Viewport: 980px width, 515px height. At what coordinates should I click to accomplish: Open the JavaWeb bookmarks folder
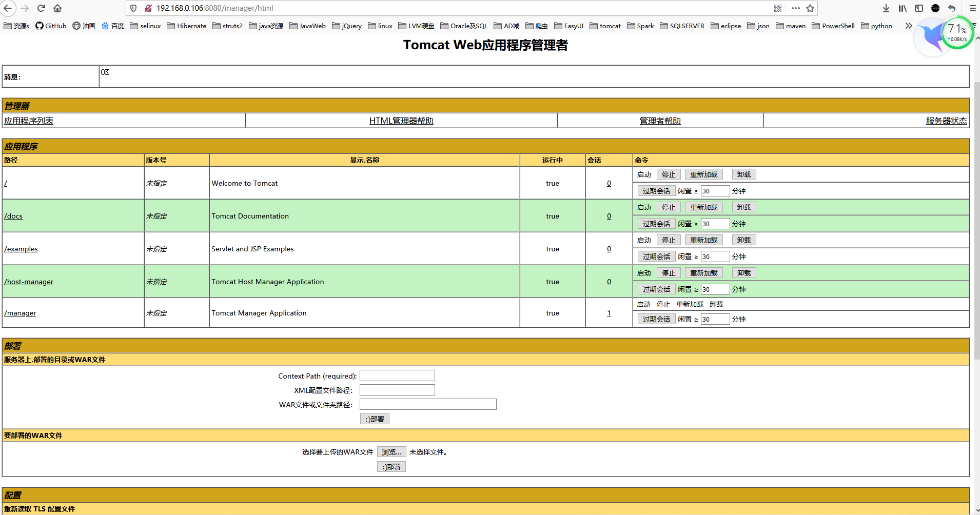[x=308, y=26]
